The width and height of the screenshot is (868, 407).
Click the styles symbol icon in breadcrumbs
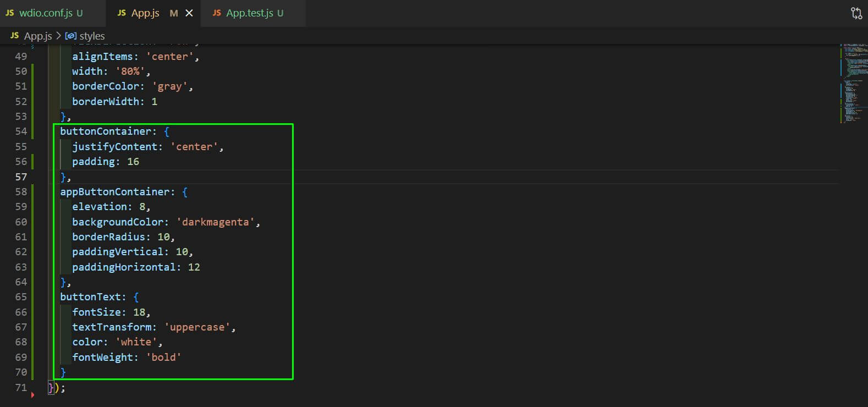tap(71, 36)
